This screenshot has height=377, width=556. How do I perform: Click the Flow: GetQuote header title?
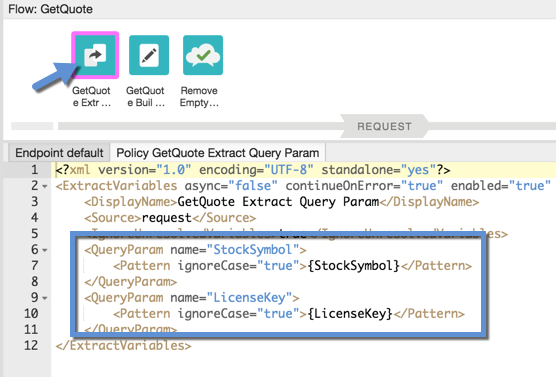[x=50, y=9]
